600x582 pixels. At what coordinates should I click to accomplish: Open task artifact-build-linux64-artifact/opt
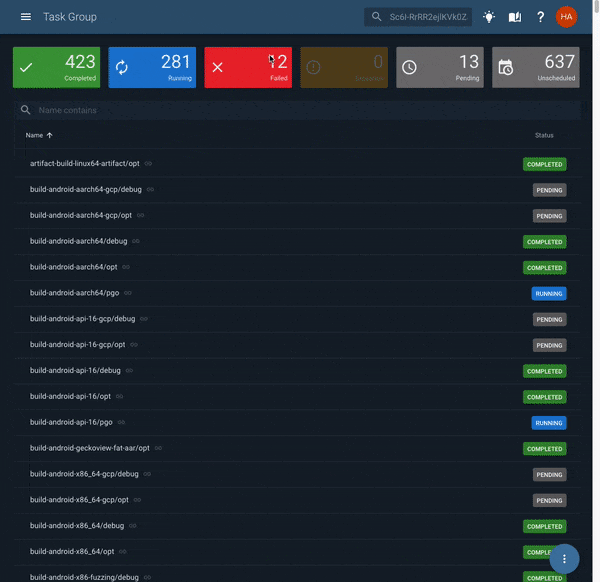(x=85, y=163)
